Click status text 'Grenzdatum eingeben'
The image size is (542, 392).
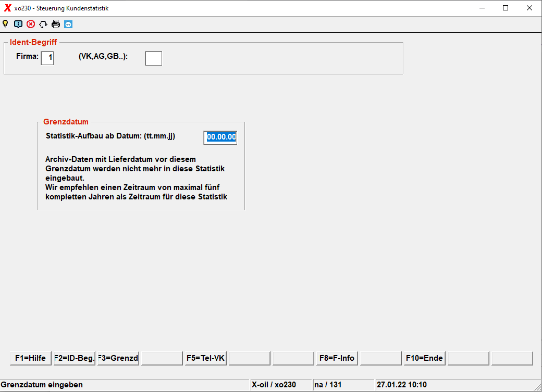pos(42,385)
